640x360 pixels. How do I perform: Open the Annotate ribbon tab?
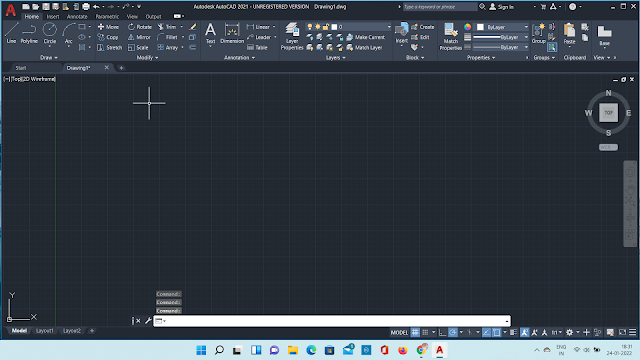tap(77, 17)
